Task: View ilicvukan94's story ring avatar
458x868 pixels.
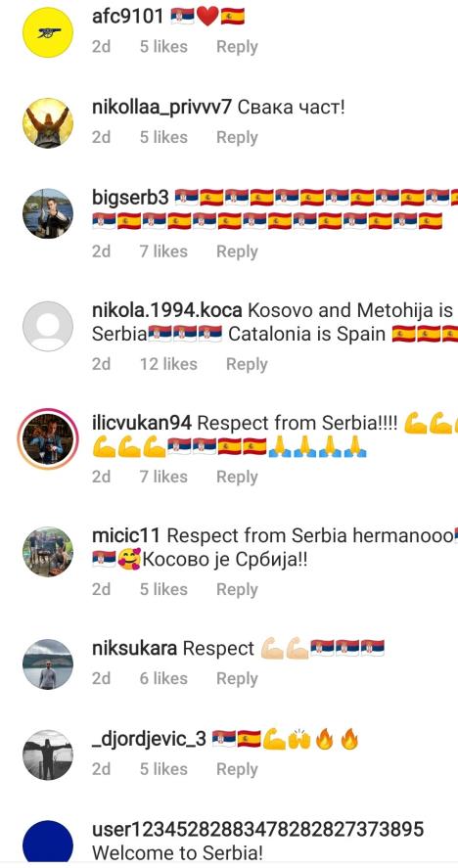Action: (x=48, y=438)
